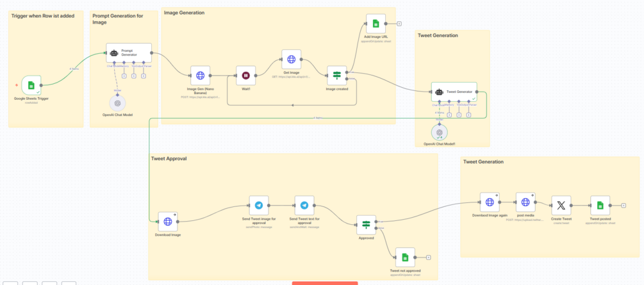The width and height of the screenshot is (644, 285).
Task: Add Tool sub-node to Prompt Generator
Action: (x=134, y=76)
